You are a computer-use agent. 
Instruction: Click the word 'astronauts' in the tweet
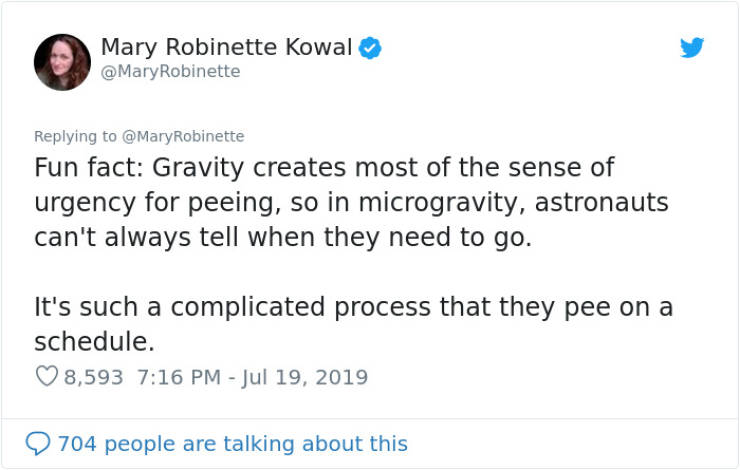pos(602,202)
